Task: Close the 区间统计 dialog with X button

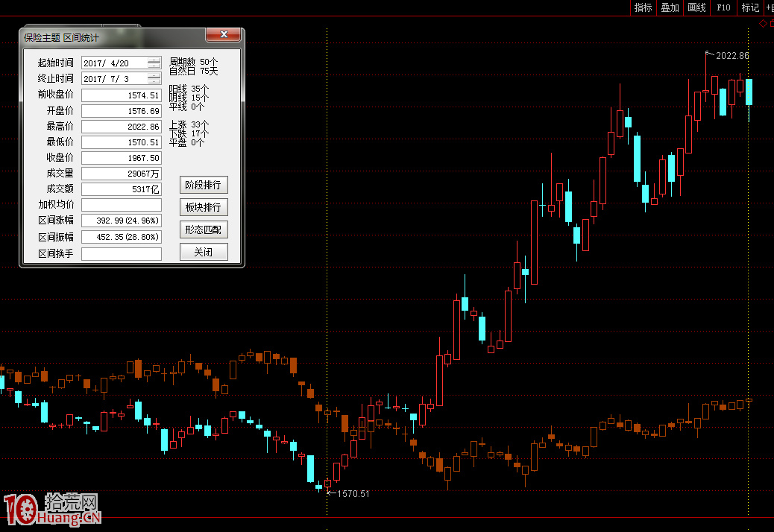Action: click(x=223, y=35)
